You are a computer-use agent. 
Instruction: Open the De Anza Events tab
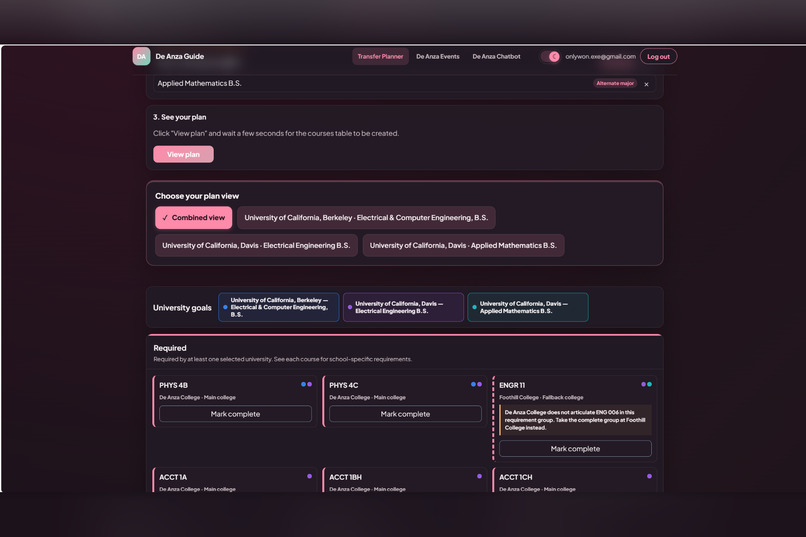(x=438, y=57)
